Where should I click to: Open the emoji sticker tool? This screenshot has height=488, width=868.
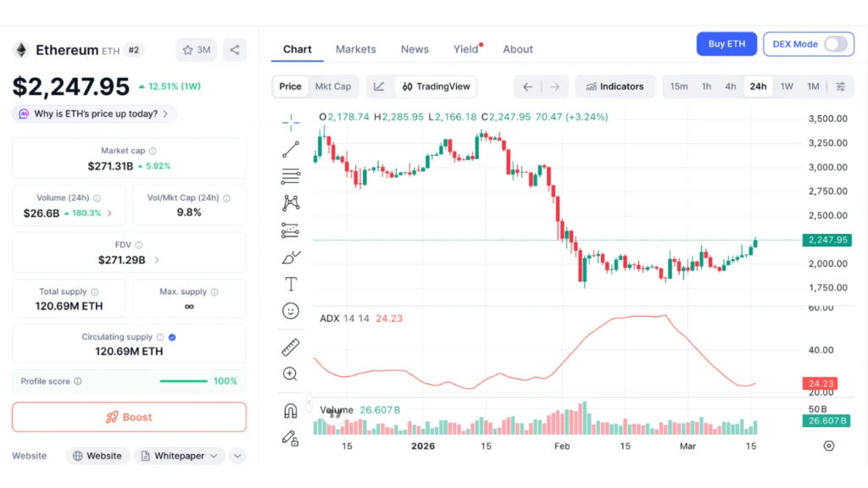[291, 311]
